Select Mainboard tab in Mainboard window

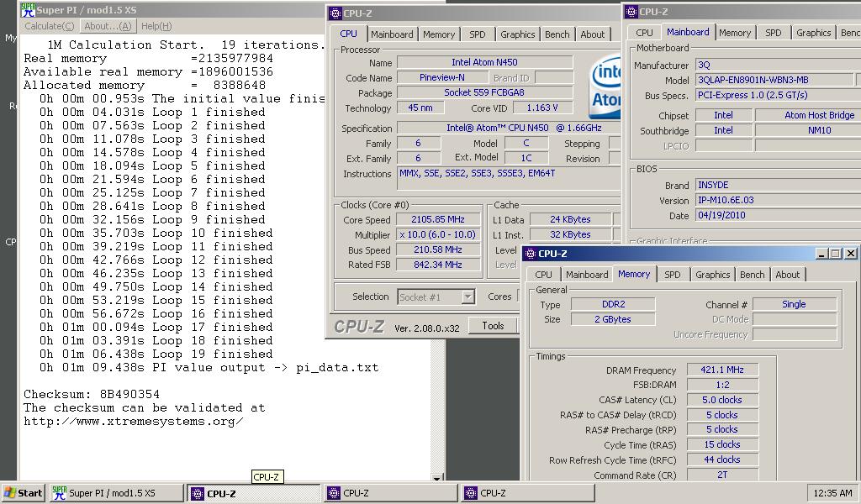pos(688,32)
